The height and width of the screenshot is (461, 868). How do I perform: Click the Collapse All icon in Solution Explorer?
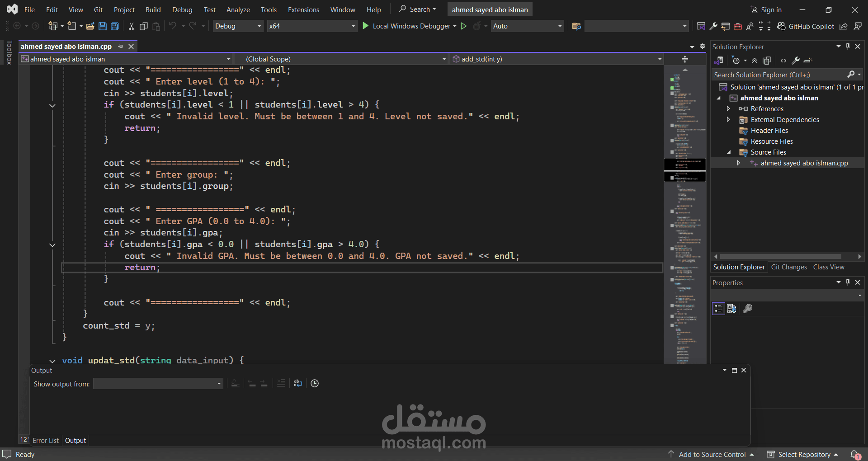(755, 61)
